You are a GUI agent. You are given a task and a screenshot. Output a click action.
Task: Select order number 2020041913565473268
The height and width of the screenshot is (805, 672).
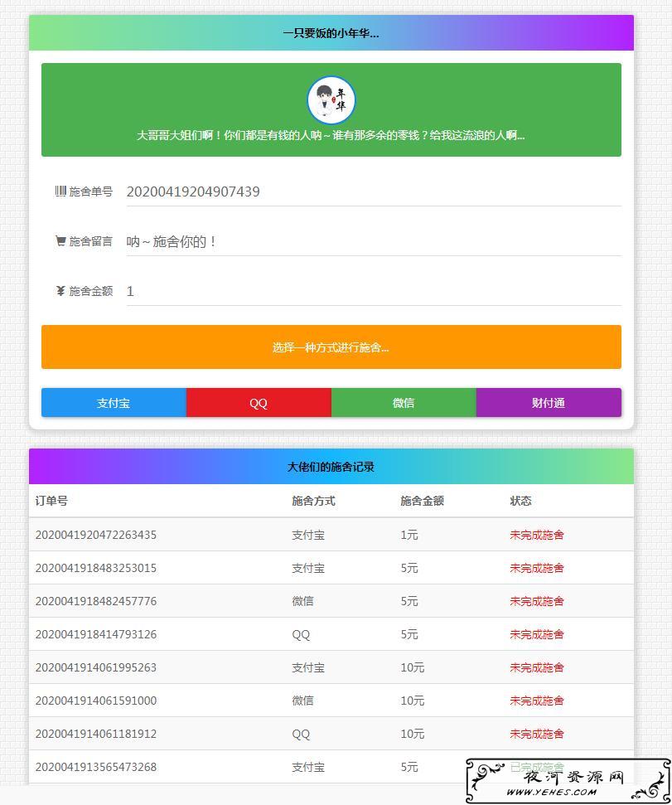click(96, 767)
